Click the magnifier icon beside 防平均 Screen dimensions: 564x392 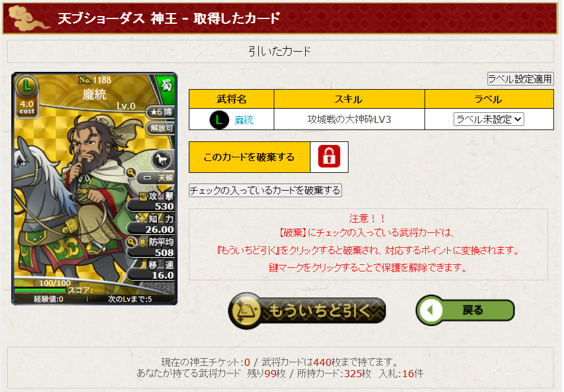pos(131,242)
